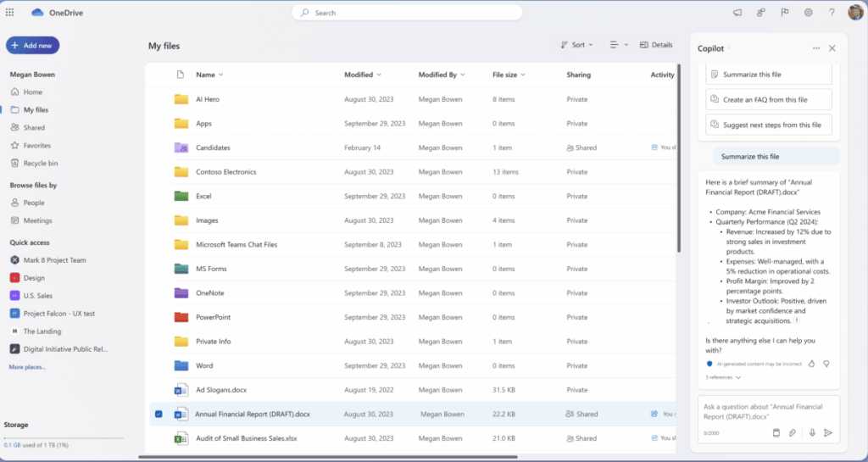Click the vertical file list scrollbar

tap(679, 159)
